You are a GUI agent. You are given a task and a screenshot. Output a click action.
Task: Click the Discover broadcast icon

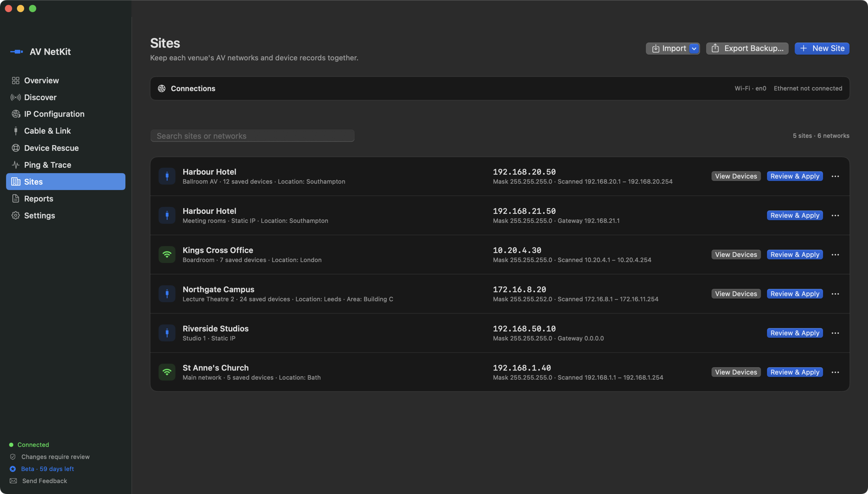coord(16,97)
